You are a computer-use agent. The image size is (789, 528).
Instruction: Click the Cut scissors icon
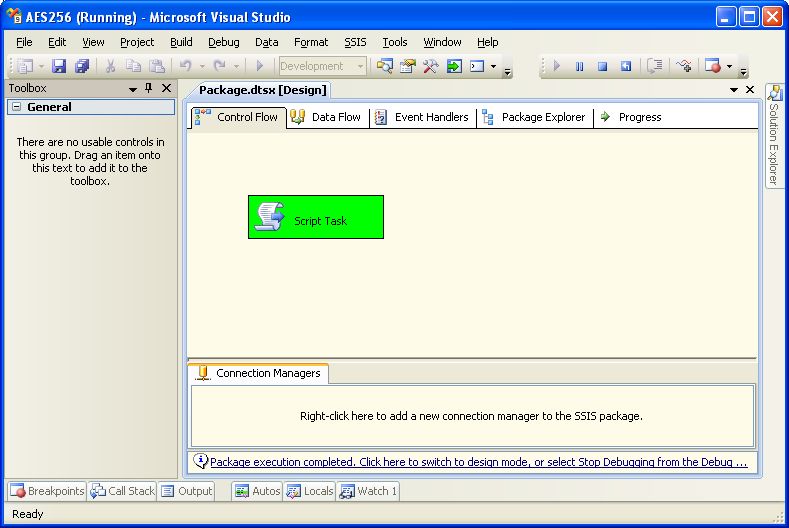(x=110, y=66)
